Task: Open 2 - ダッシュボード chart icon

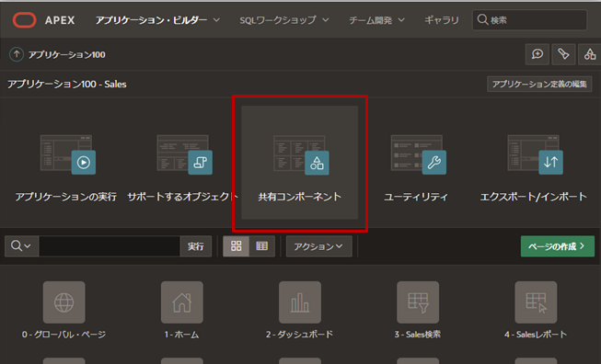Action: point(300,302)
